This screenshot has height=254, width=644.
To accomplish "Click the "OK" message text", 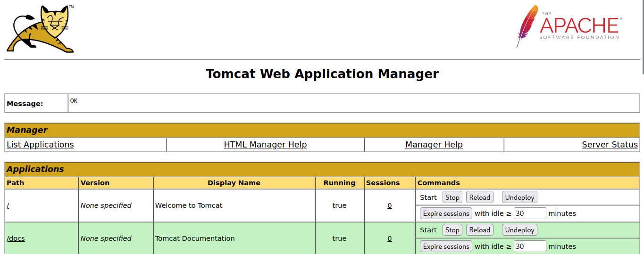I will (x=74, y=100).
